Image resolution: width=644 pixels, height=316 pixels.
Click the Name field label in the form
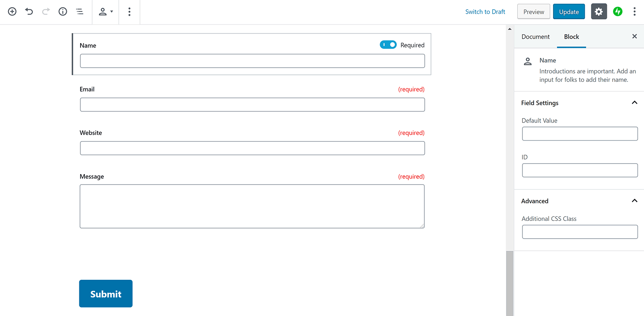88,46
